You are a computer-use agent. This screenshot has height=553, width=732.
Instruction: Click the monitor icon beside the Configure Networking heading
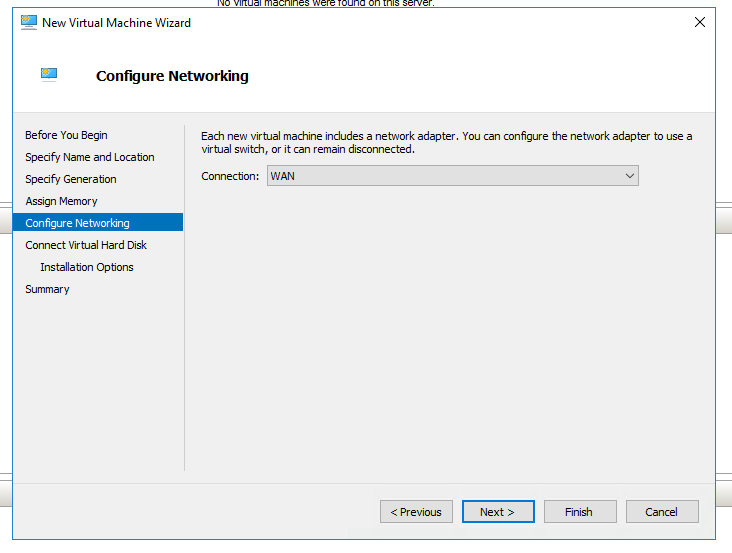pyautogui.click(x=49, y=74)
